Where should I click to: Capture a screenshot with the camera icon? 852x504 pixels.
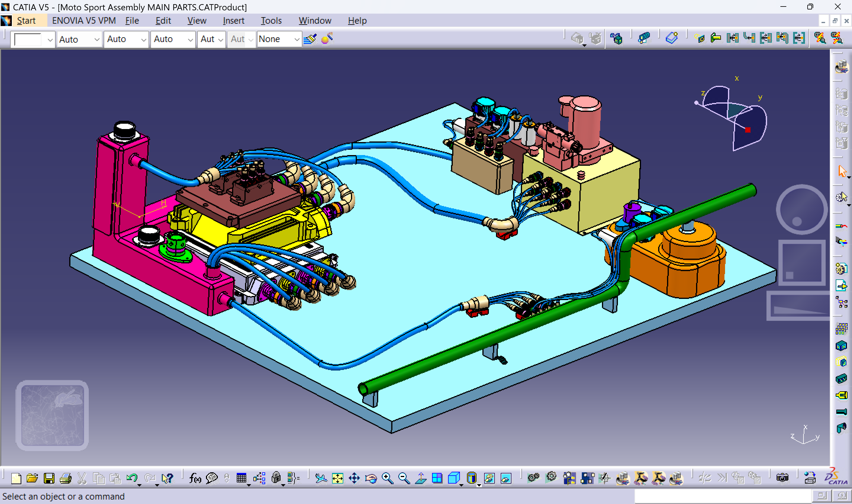point(782,478)
